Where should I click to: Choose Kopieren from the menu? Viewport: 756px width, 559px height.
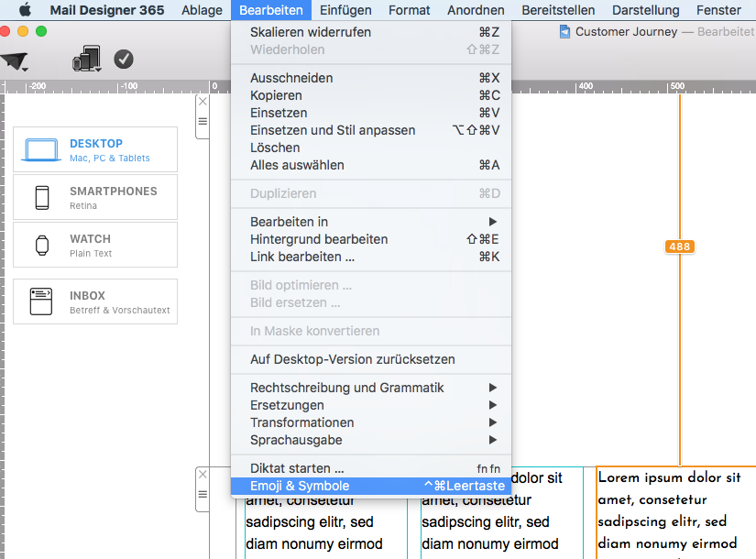click(x=371, y=95)
